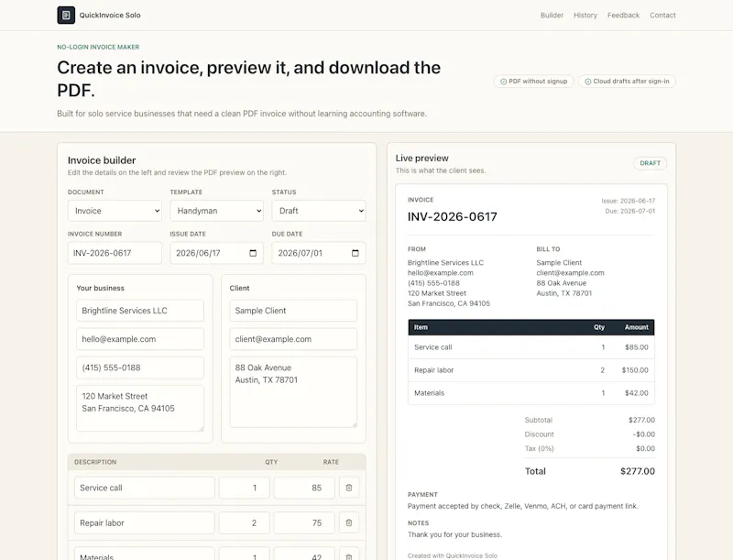Open the Status dropdown showing Draft

coord(319,211)
